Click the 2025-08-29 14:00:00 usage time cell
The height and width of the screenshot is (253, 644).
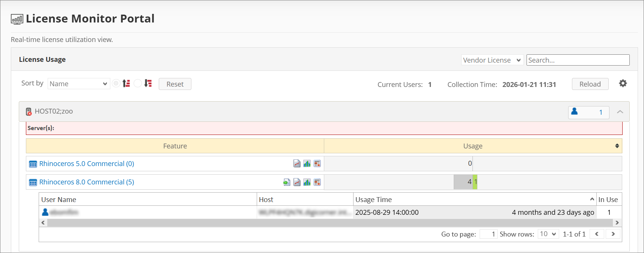387,213
